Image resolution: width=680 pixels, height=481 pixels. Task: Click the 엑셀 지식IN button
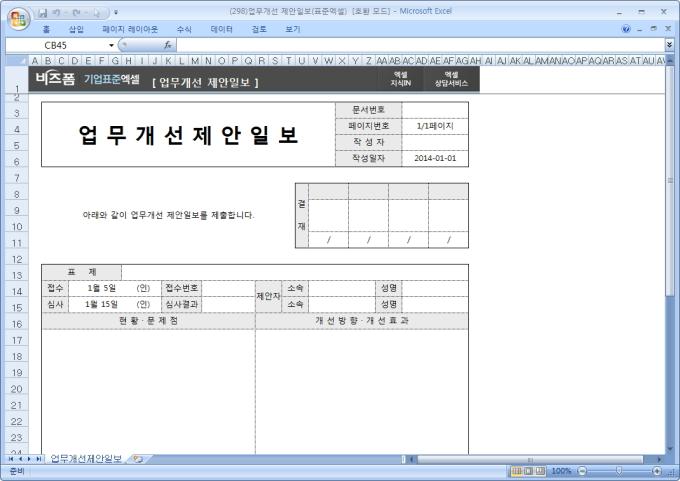point(400,79)
